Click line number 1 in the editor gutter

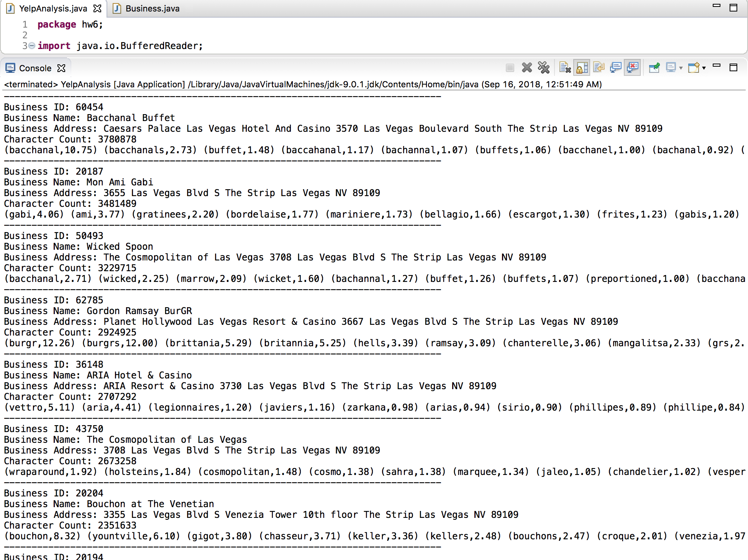pos(25,25)
